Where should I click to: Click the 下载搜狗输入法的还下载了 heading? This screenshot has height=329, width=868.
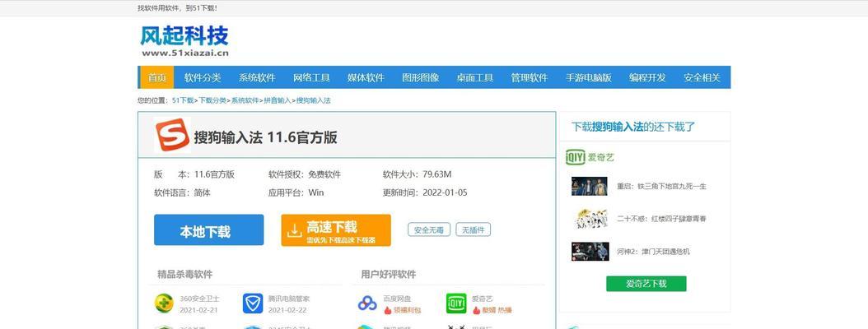pos(633,127)
